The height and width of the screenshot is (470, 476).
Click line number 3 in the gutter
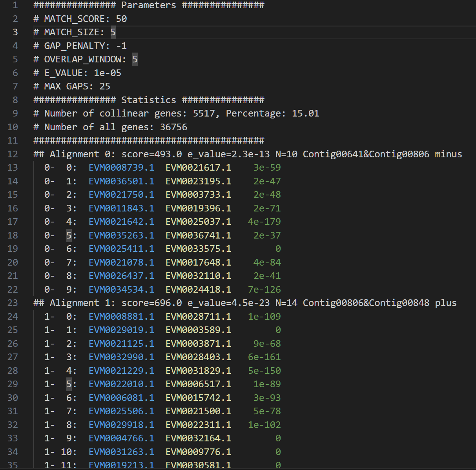pos(15,32)
